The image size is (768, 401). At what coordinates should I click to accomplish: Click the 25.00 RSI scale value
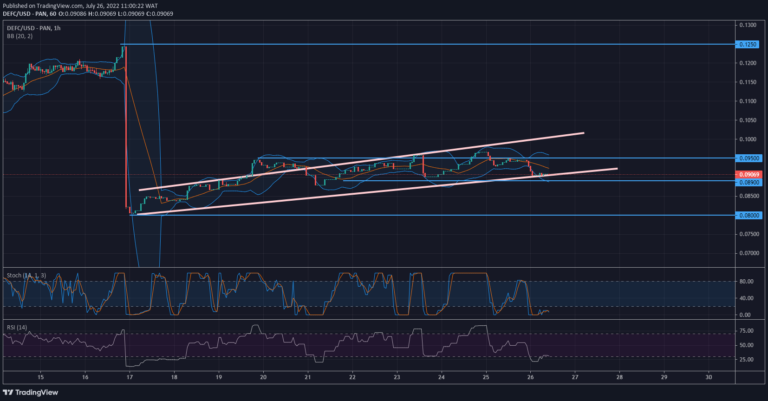(746, 359)
